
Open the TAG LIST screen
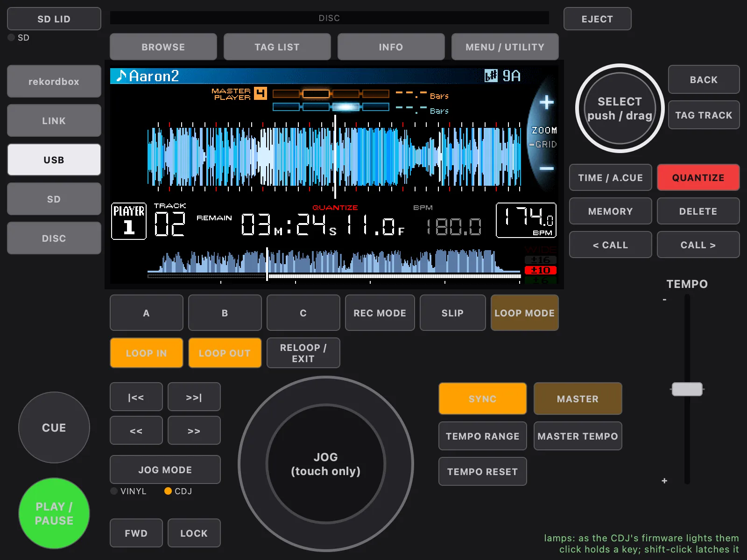click(x=277, y=47)
